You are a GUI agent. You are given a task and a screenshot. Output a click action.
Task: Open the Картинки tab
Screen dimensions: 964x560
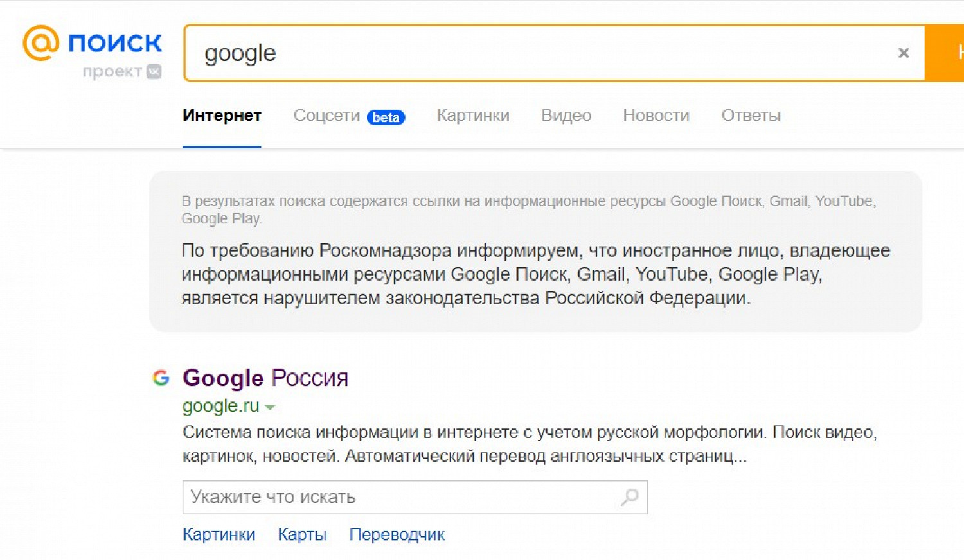(473, 116)
